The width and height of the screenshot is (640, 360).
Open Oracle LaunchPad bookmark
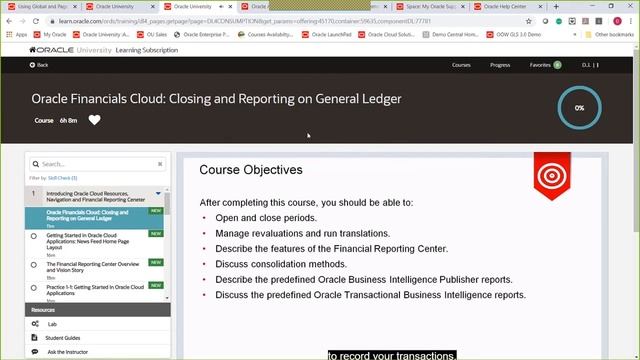[x=327, y=35]
